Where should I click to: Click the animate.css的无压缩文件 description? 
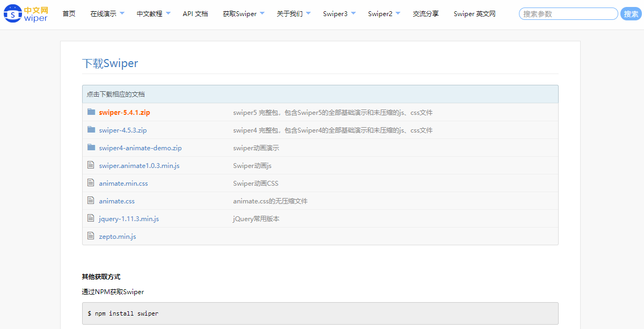(270, 201)
